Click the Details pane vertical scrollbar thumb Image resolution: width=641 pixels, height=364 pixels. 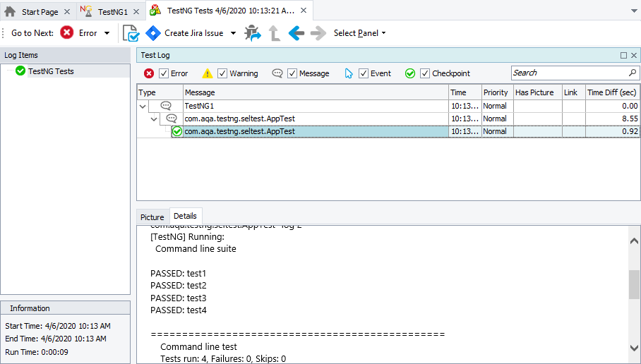[634, 284]
